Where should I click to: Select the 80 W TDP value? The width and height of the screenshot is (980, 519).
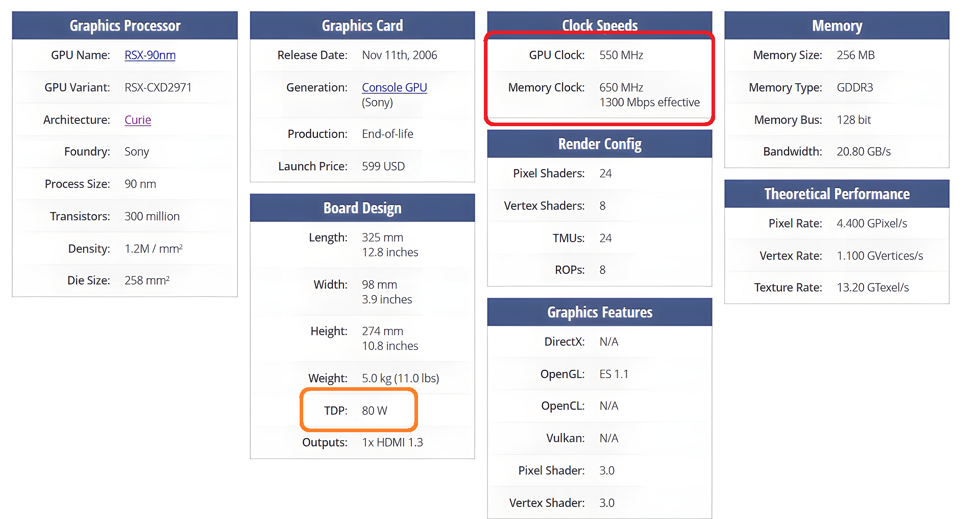pyautogui.click(x=375, y=411)
